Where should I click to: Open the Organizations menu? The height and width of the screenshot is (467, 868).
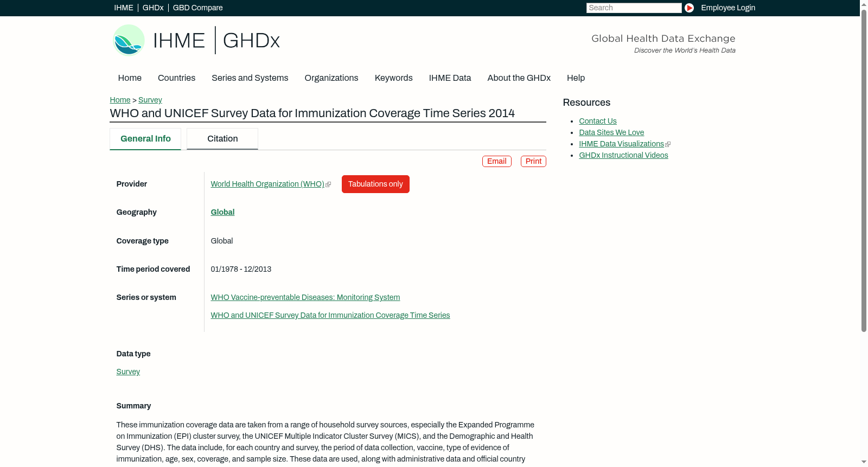click(x=331, y=78)
